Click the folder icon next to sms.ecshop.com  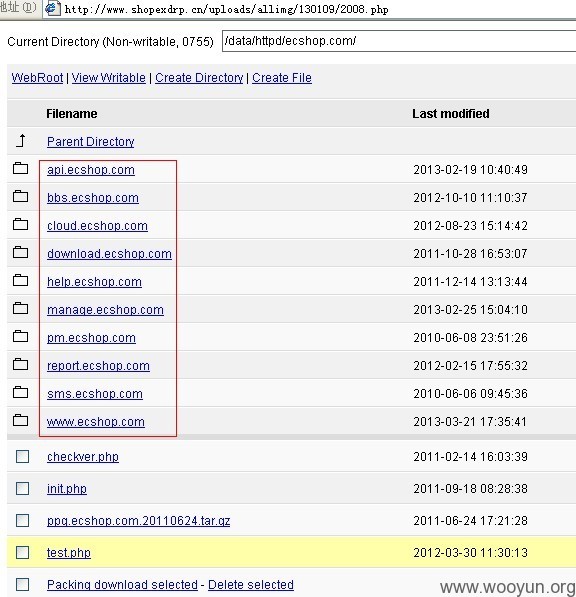(x=21, y=392)
